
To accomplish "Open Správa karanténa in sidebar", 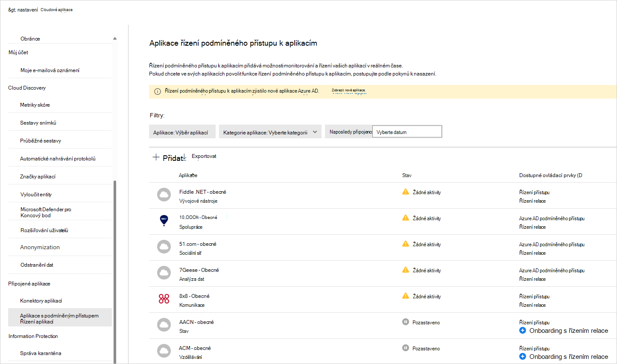I will tap(41, 353).
